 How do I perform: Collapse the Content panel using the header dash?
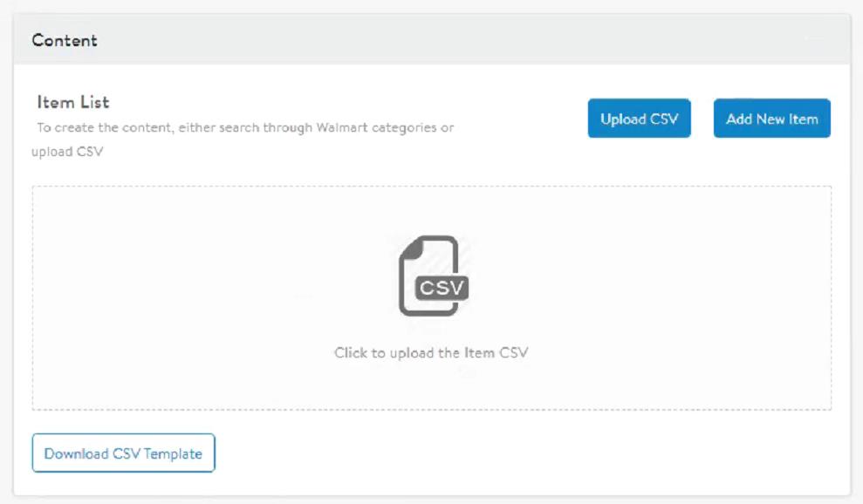click(813, 40)
